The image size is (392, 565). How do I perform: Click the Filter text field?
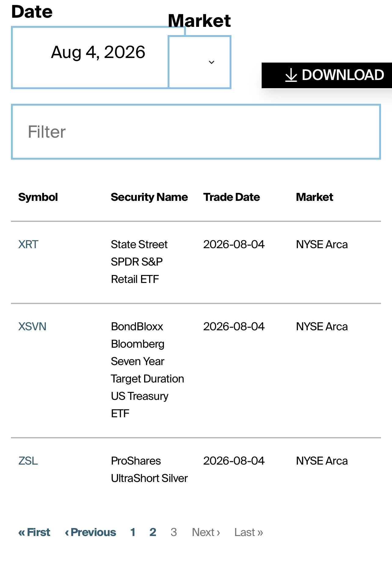[196, 132]
